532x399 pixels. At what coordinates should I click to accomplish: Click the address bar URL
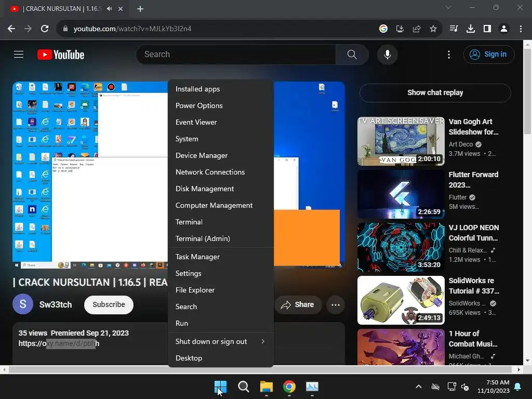coord(132,29)
